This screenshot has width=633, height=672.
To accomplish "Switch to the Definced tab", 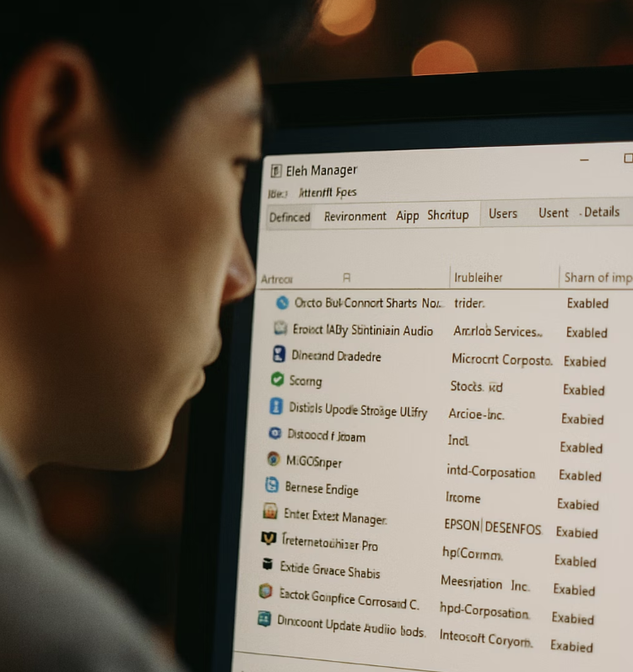I will (289, 217).
